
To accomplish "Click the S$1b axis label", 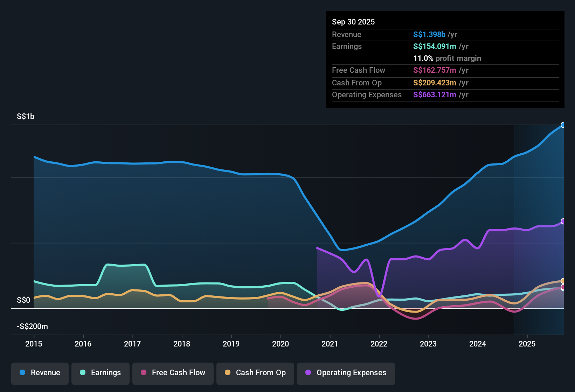I will coord(25,116).
